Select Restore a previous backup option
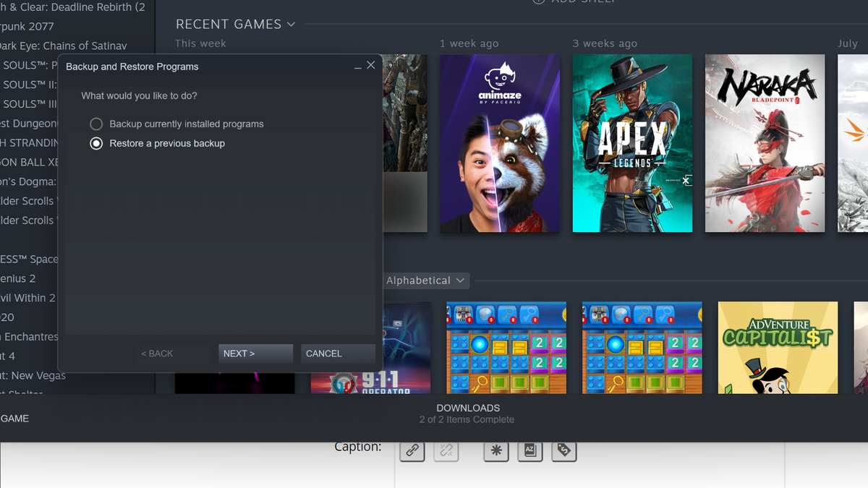Viewport: 868px width, 488px height. coord(157,143)
